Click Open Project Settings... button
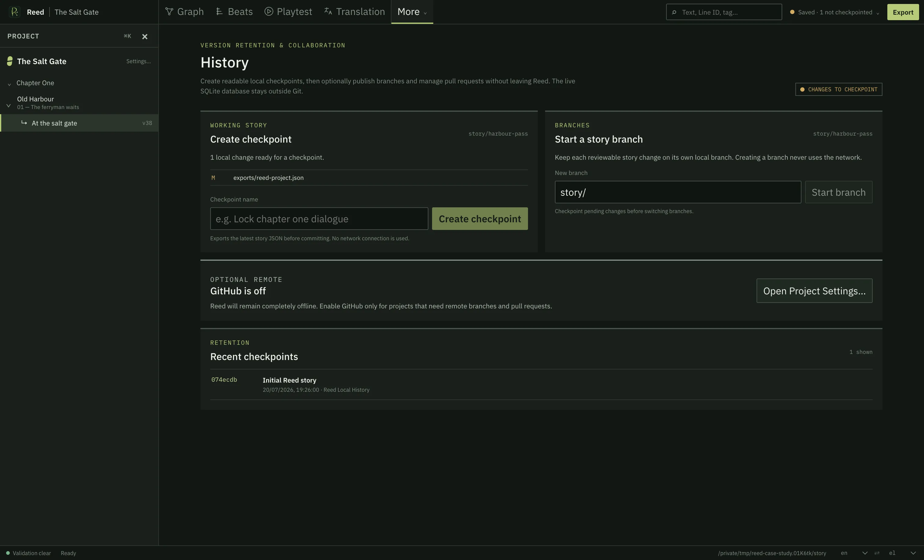The height and width of the screenshot is (560, 924). pyautogui.click(x=814, y=290)
